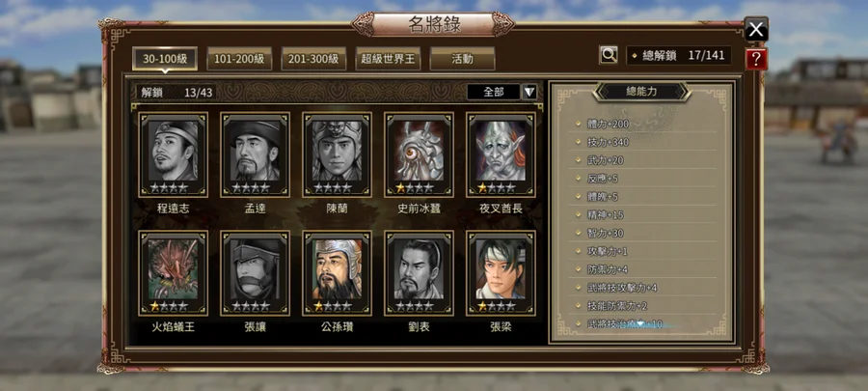
Task: Select 程遠志 general portrait card
Action: point(174,155)
